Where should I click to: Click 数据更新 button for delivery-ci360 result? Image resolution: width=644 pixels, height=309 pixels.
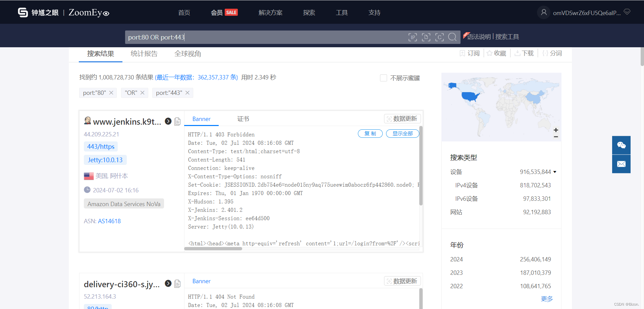(402, 281)
